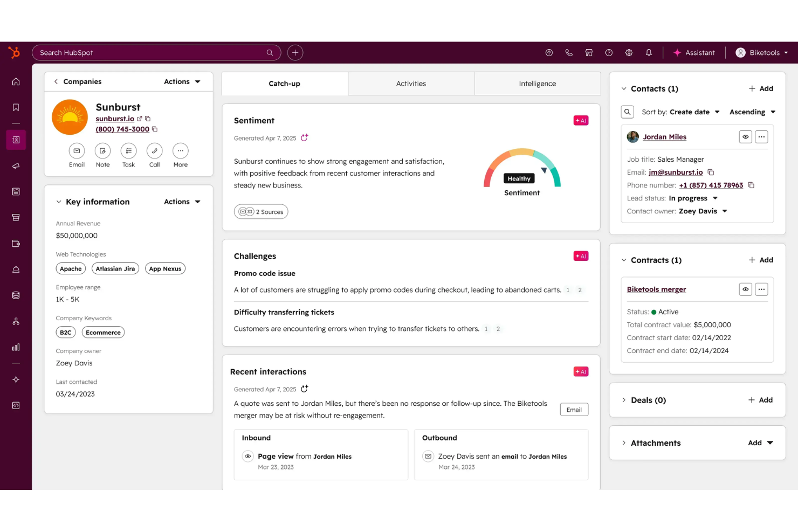
Task: Expand the Deals section
Action: pos(624,400)
